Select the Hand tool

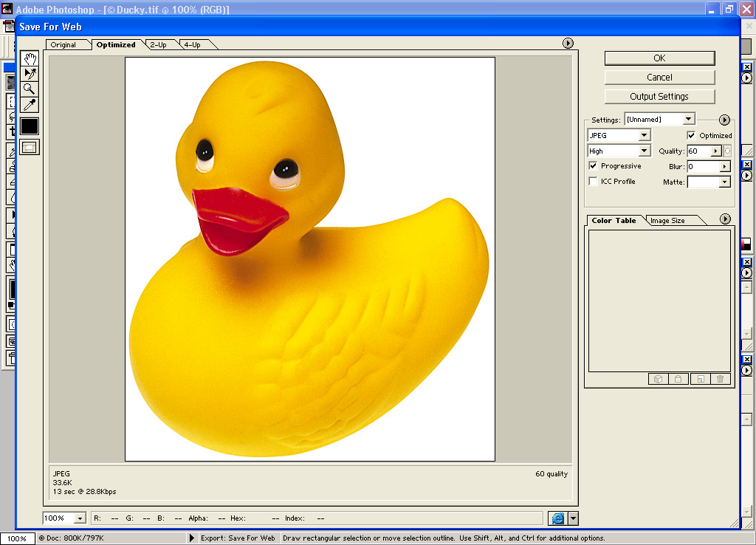(x=30, y=59)
